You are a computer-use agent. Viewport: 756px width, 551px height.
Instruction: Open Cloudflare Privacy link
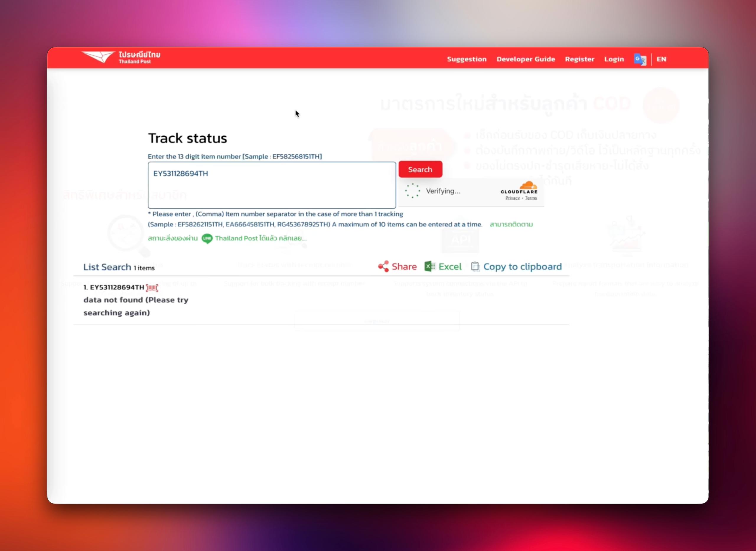[x=512, y=198]
